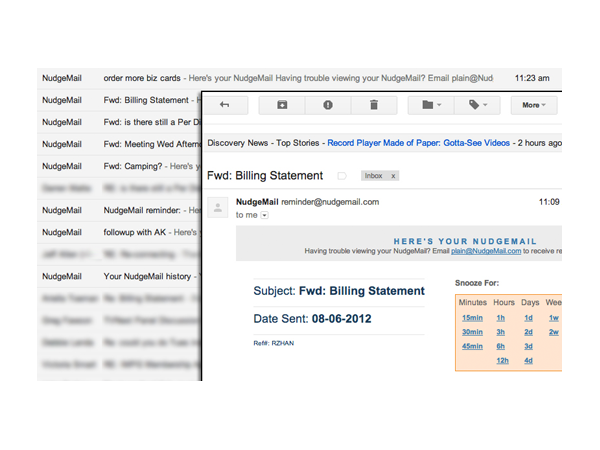Open 'Fwd: Camping?' email

(x=119, y=166)
